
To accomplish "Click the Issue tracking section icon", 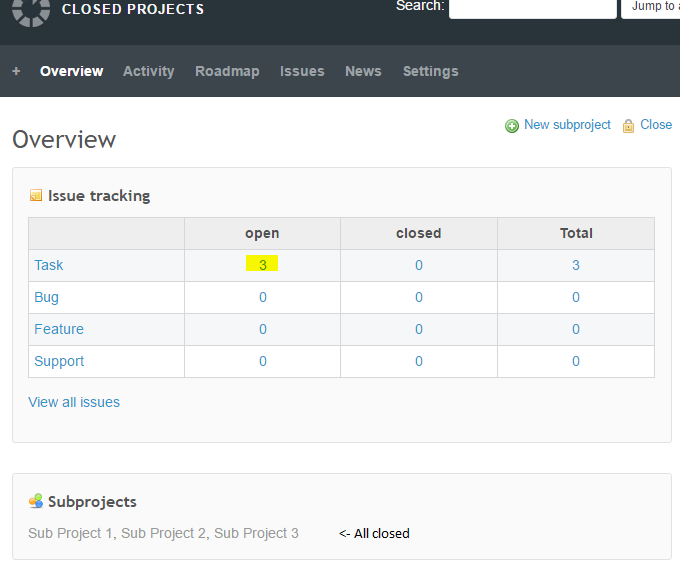I will [x=36, y=196].
